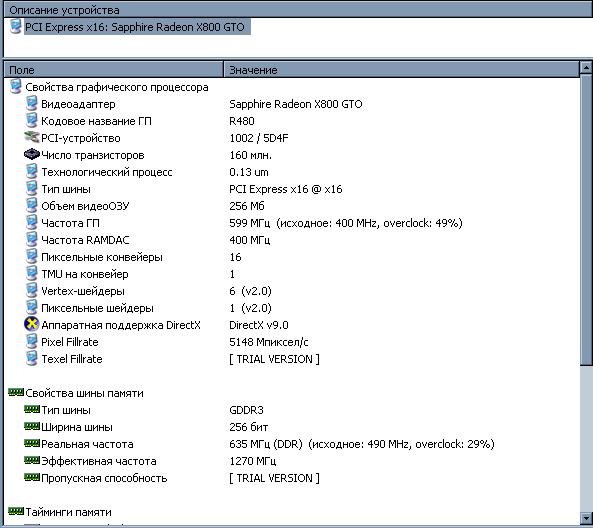Viewport: 593px width, 528px height.
Task: Click the icon next to Видеоадаптер
Action: pyautogui.click(x=31, y=104)
